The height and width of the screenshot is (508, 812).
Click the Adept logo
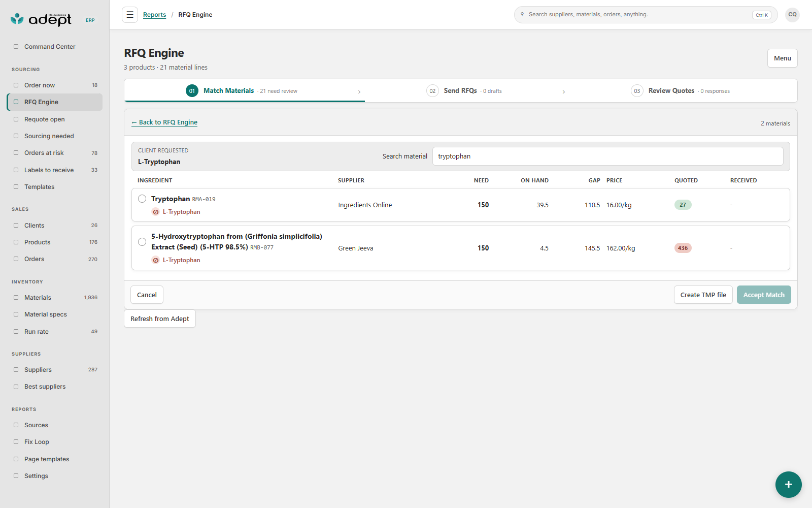click(x=41, y=19)
